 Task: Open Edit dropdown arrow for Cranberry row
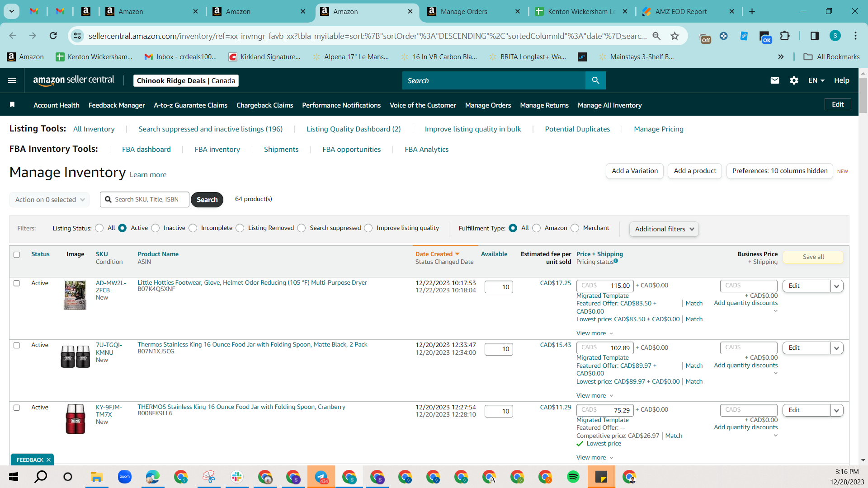(x=836, y=410)
